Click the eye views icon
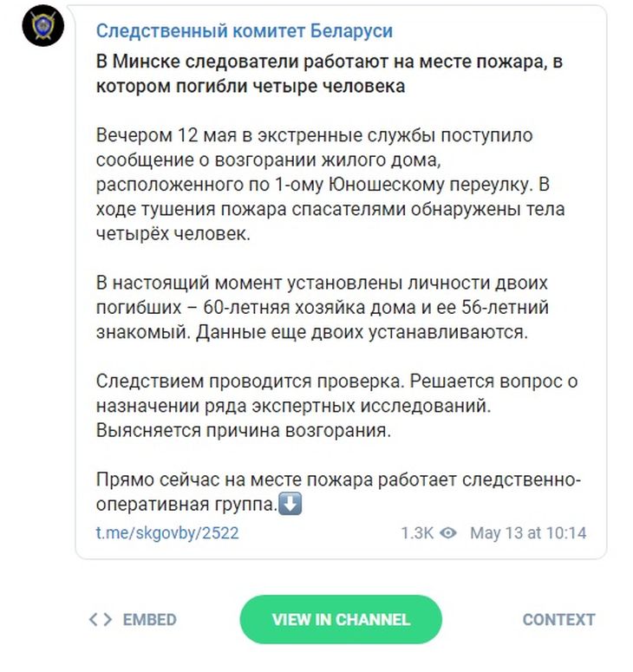This screenshot has height=672, width=633. 447,533
